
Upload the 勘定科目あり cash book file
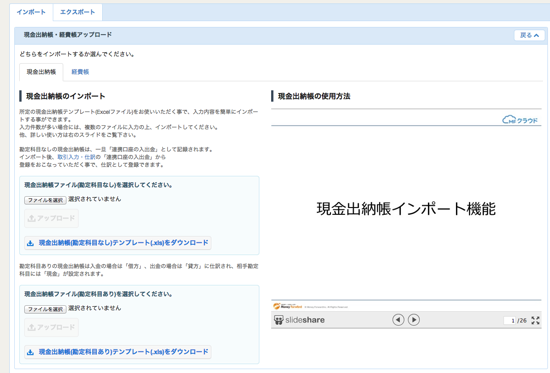point(51,327)
